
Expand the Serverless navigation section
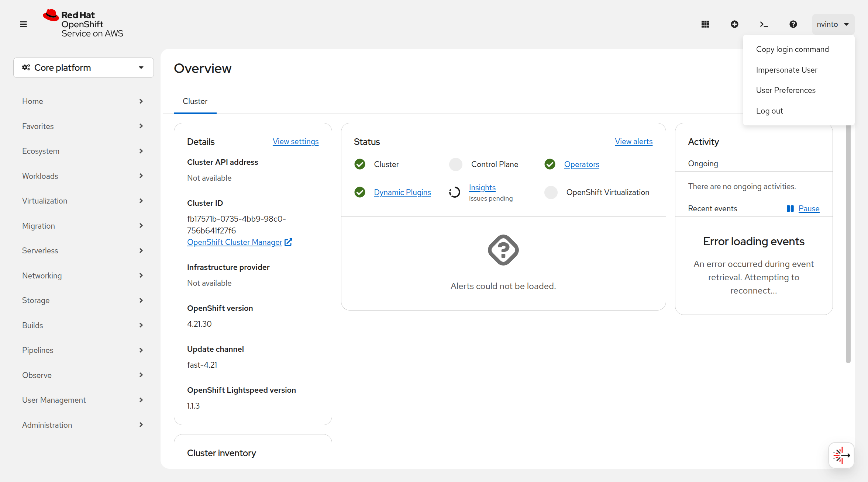[x=83, y=251]
